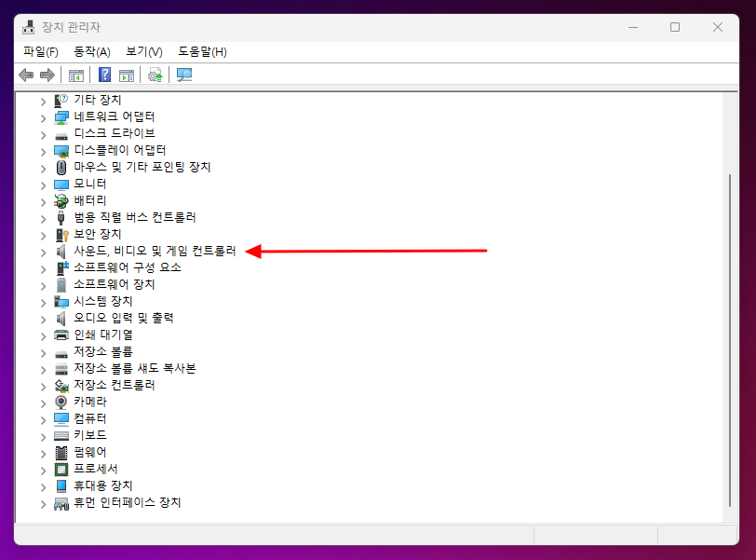The width and height of the screenshot is (756, 560).
Task: Scan for hardware changes monitor icon
Action: [184, 75]
